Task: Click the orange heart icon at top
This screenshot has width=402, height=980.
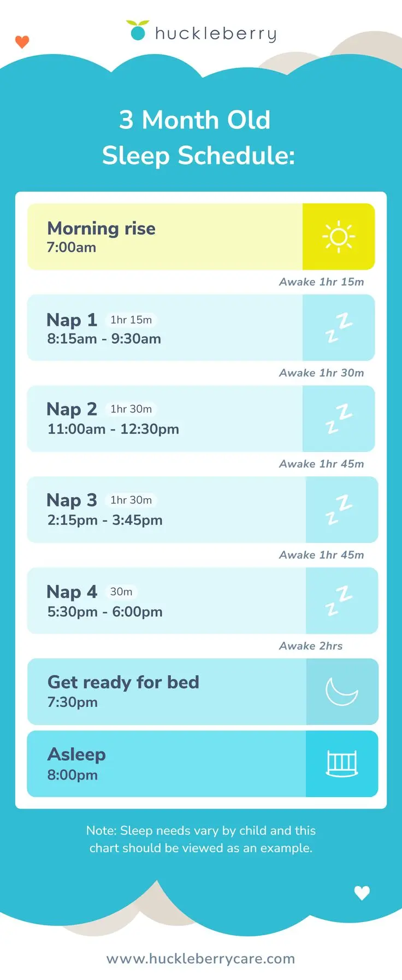Action: pos(22,42)
